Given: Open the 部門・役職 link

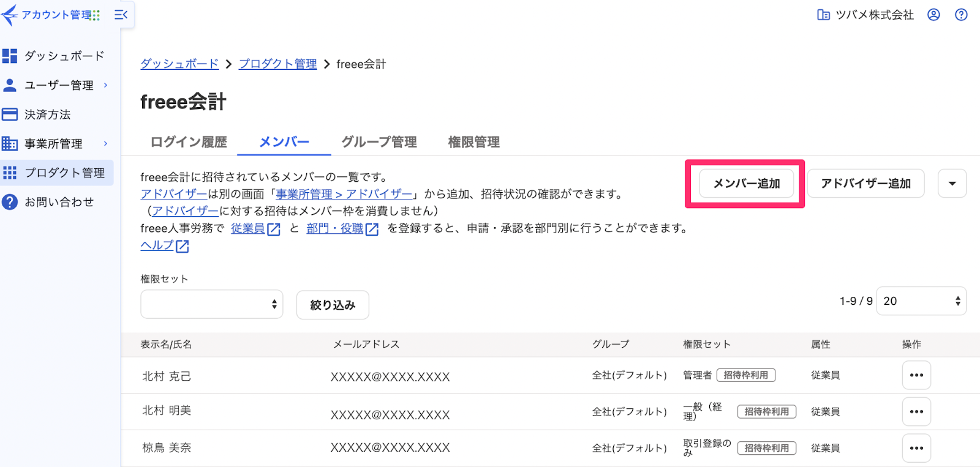Looking at the screenshot, I should pos(335,228).
